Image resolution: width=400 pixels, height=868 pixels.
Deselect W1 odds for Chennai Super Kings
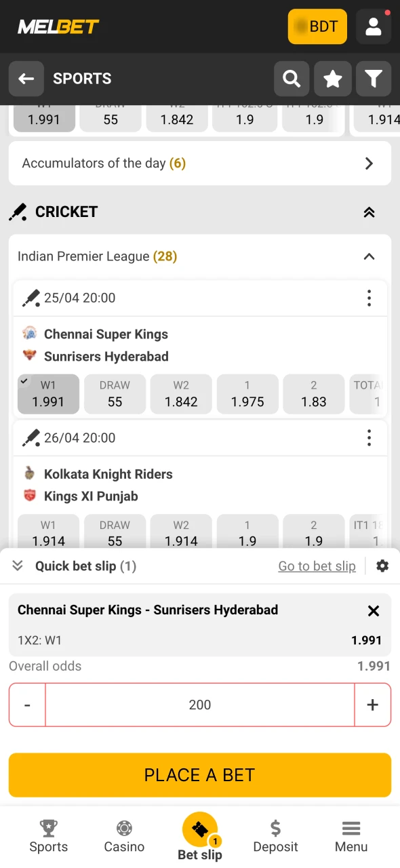[x=48, y=393]
